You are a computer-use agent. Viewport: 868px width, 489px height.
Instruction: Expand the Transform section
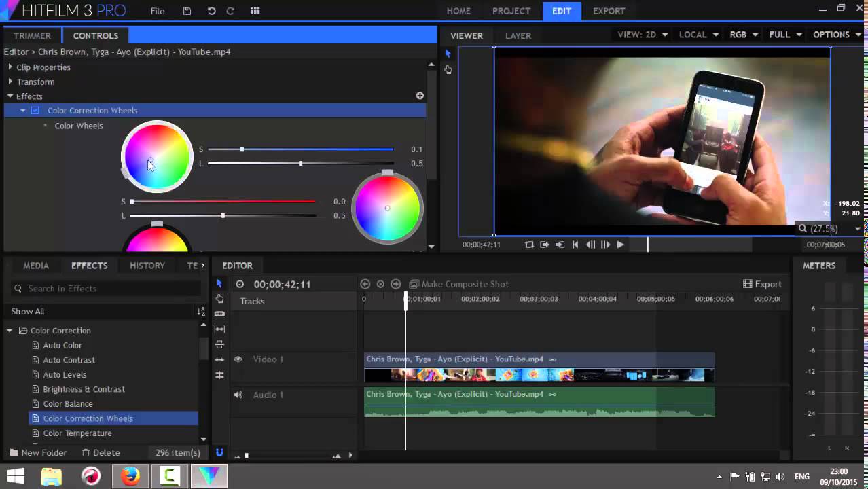(10, 81)
